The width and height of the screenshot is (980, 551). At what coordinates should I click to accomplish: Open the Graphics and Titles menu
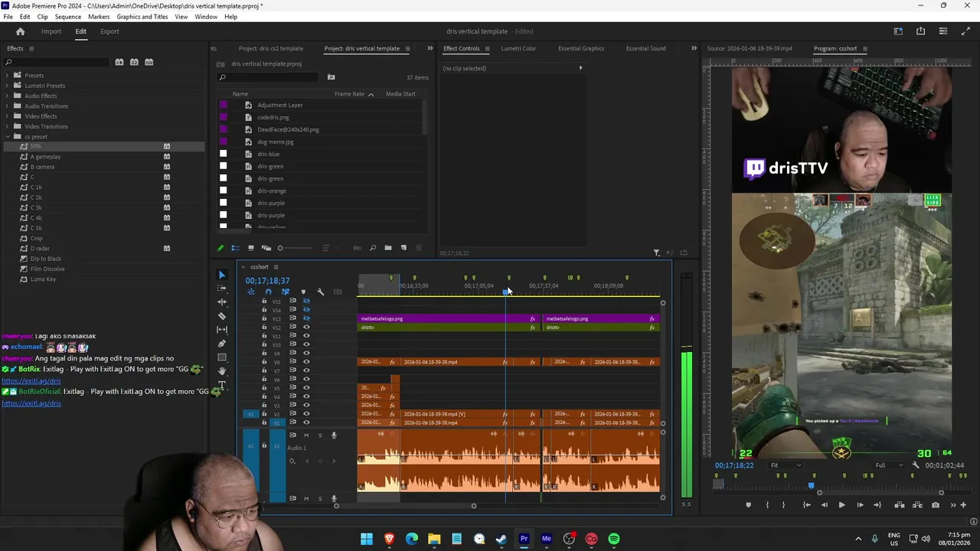click(142, 17)
